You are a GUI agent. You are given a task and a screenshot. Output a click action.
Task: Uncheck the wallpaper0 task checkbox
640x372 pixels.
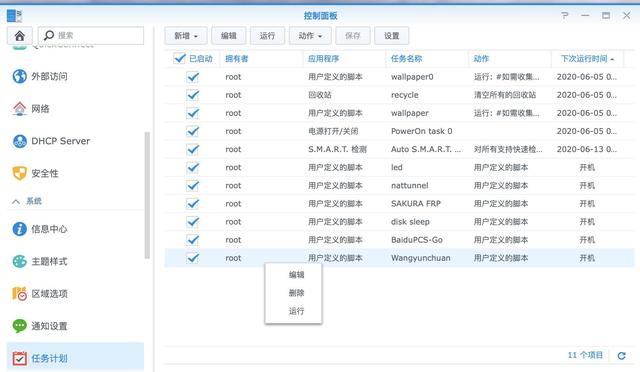[193, 77]
